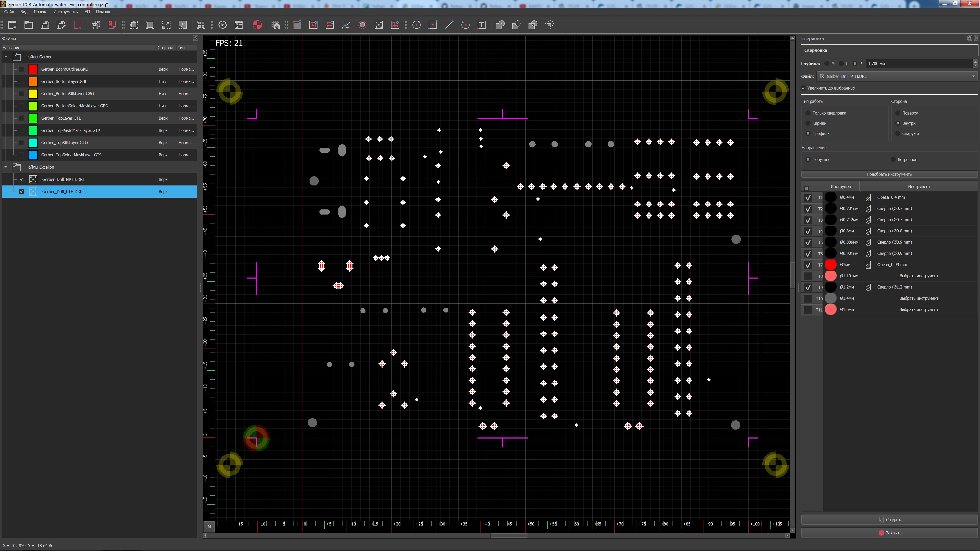Select Встречное direction radio button
Viewport: 980px width, 551px height.
(x=893, y=159)
